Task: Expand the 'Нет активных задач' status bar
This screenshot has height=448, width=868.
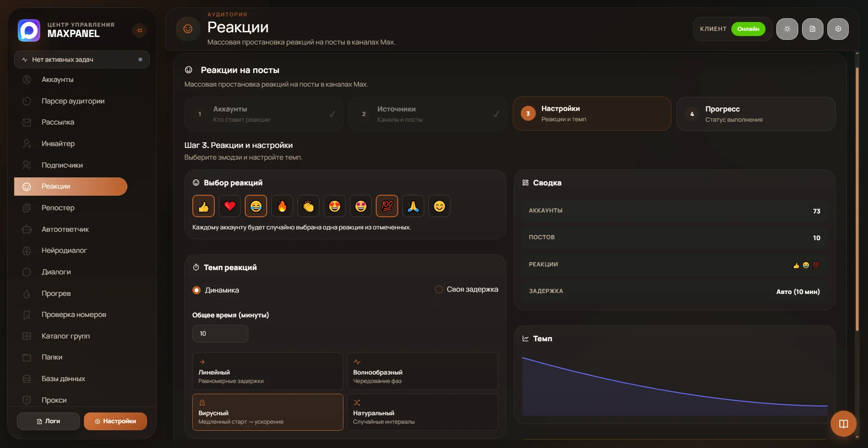Action: click(x=82, y=59)
